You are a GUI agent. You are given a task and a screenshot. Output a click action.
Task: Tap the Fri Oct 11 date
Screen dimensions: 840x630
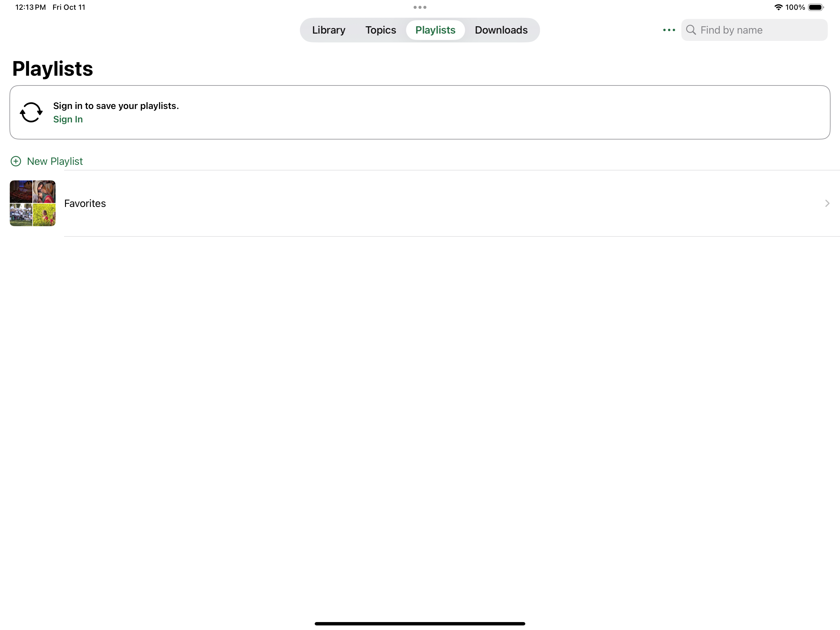69,7
